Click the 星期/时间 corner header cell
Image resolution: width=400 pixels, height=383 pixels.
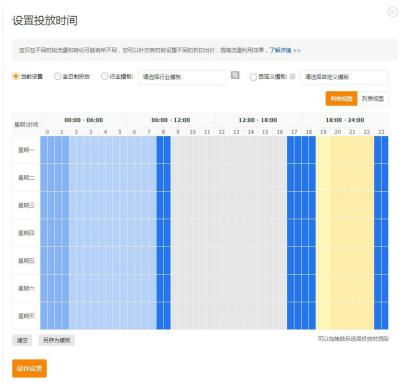click(x=26, y=124)
